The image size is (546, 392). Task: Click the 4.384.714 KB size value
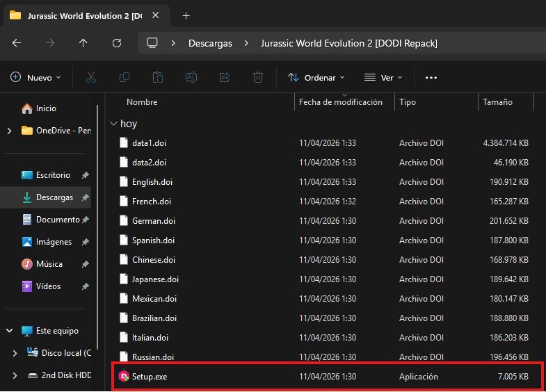coord(506,143)
